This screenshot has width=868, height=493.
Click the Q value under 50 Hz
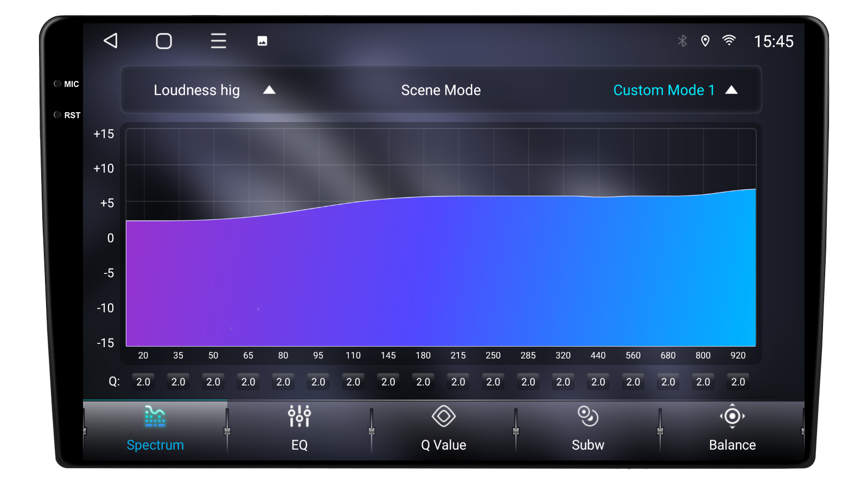tap(213, 382)
